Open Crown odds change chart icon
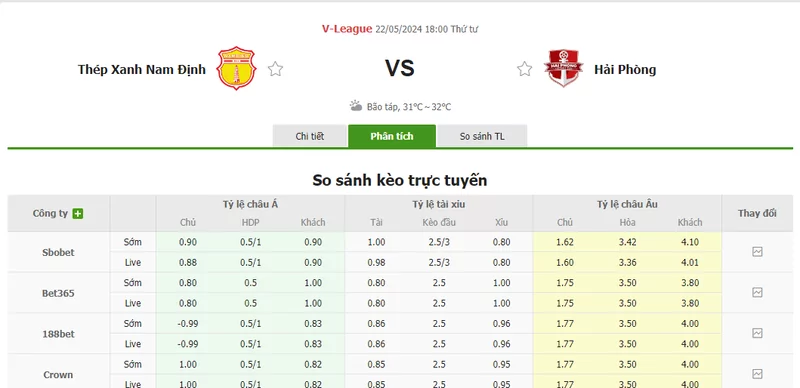The height and width of the screenshot is (388, 800). pos(757,374)
